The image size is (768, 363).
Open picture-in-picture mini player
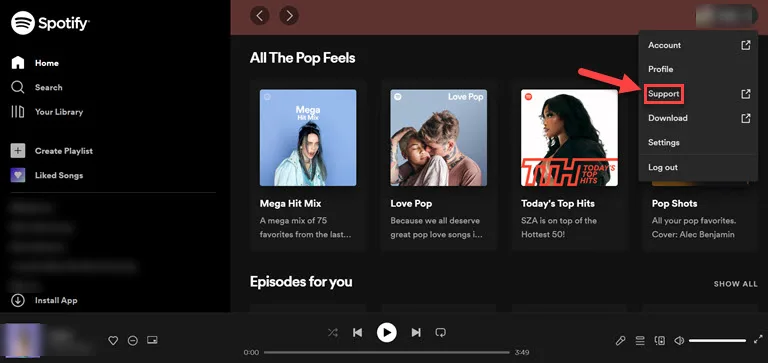tap(152, 340)
